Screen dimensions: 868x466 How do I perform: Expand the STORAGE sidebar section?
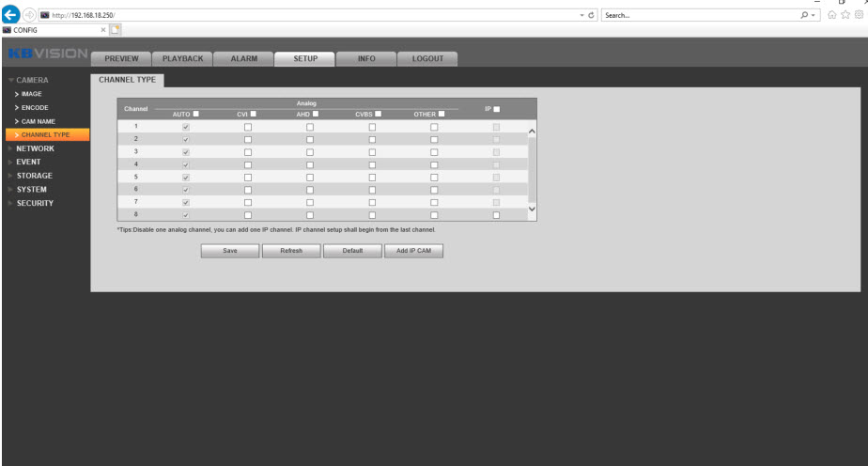click(35, 176)
